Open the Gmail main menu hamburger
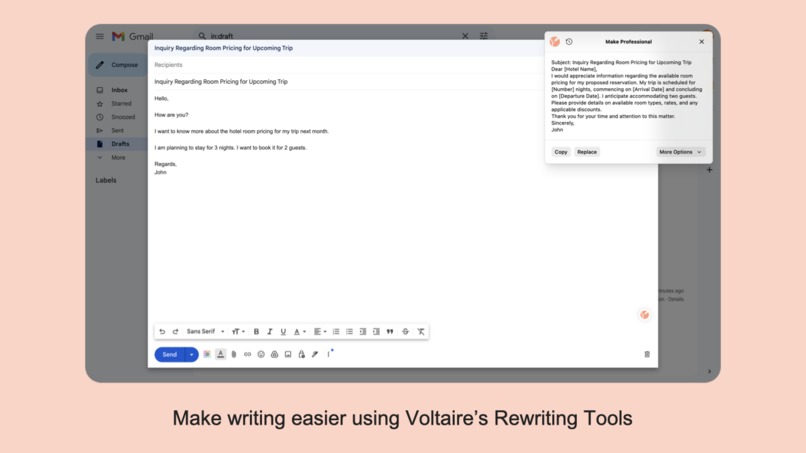This screenshot has height=453, width=806. [100, 37]
